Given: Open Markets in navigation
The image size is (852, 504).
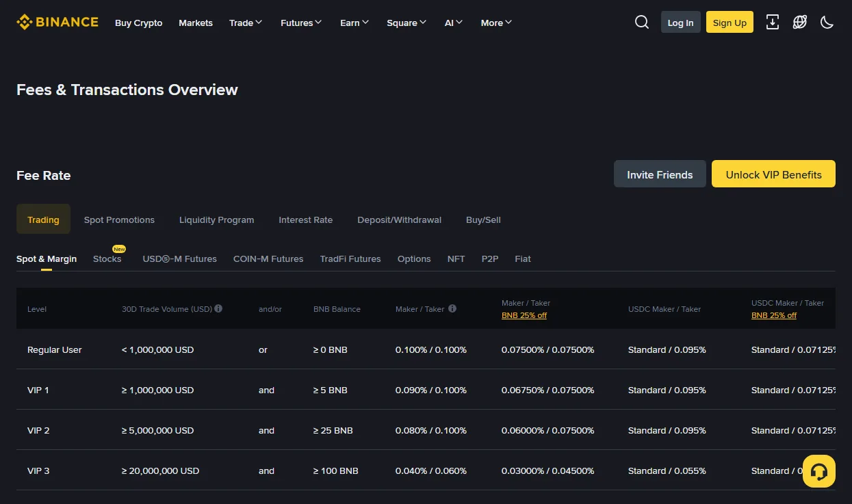Looking at the screenshot, I should point(196,23).
